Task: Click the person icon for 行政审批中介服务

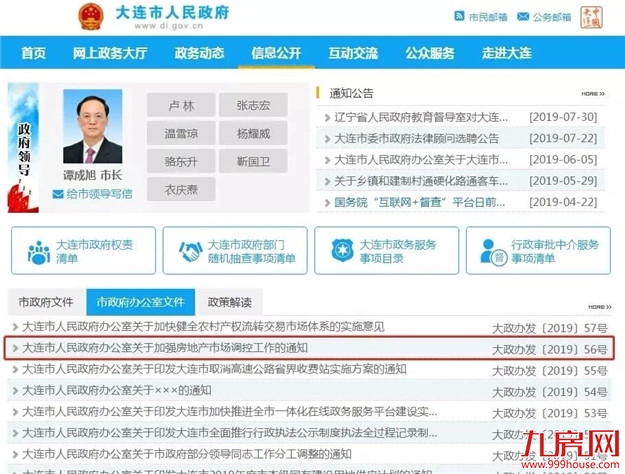Action: click(x=493, y=252)
